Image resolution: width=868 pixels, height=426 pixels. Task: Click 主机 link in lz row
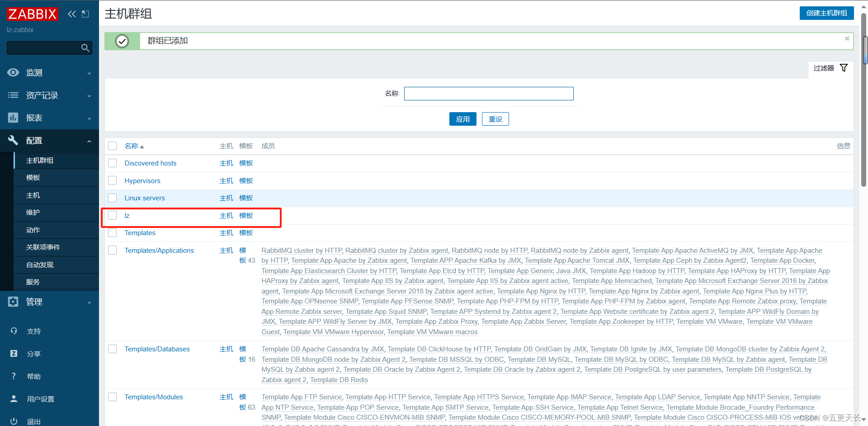226,216
